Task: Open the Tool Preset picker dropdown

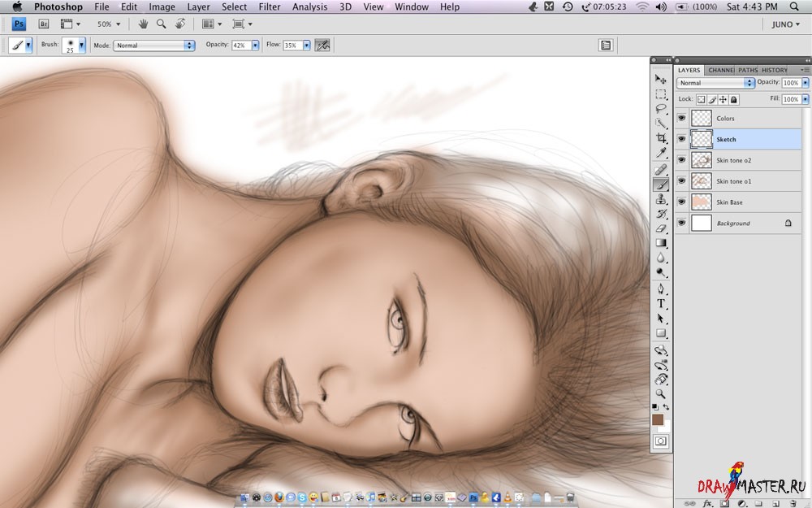Action: (21, 46)
